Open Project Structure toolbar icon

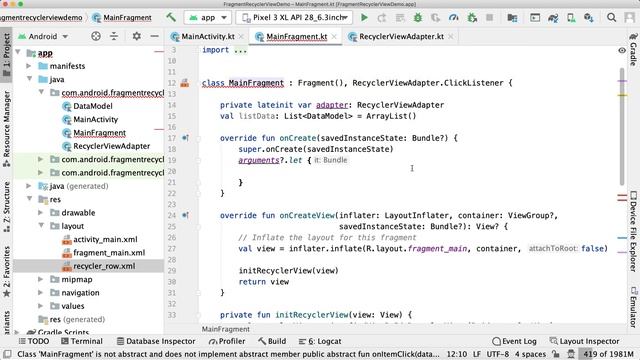[x=512, y=18]
